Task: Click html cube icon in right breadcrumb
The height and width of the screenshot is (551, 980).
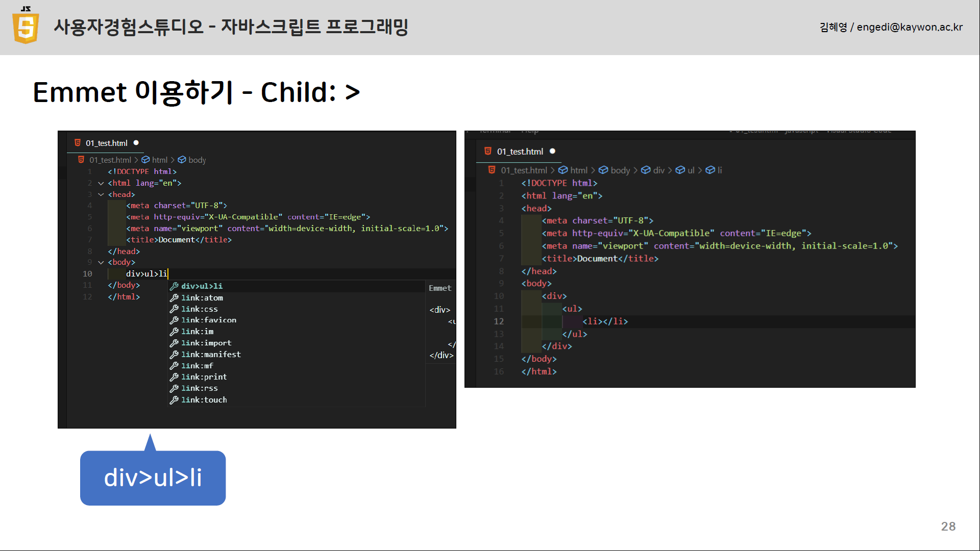Action: tap(563, 170)
